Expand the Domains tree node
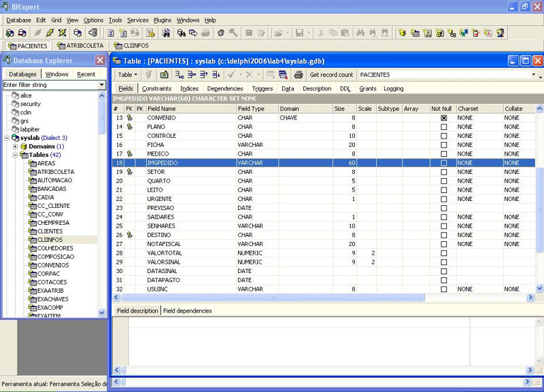 pyautogui.click(x=15, y=146)
